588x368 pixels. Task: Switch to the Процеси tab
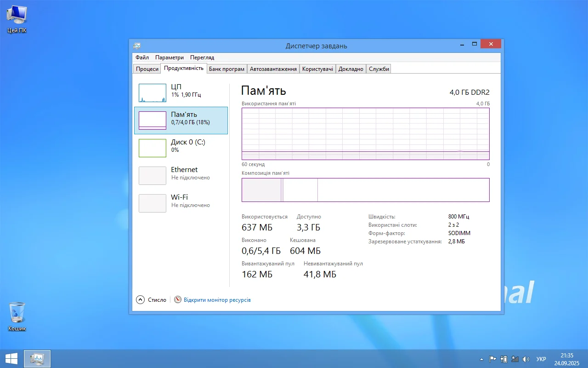point(147,69)
